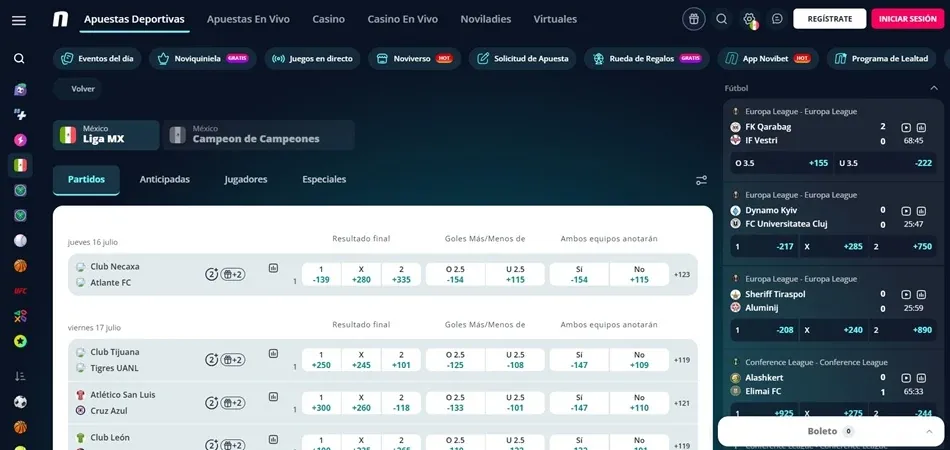Bet on Tigres UANL win at +101
The width and height of the screenshot is (950, 450).
[401, 360]
